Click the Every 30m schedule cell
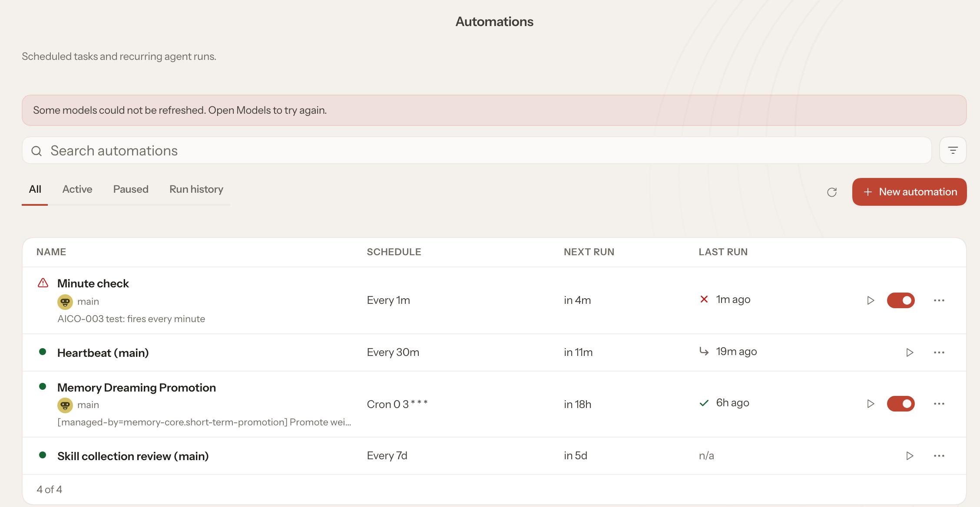The width and height of the screenshot is (980, 507). 393,352
